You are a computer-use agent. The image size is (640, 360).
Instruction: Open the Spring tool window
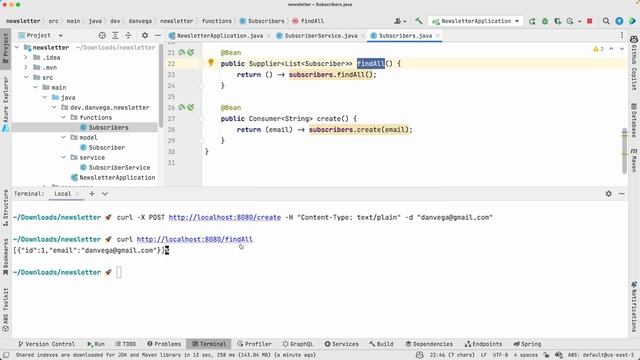click(527, 344)
